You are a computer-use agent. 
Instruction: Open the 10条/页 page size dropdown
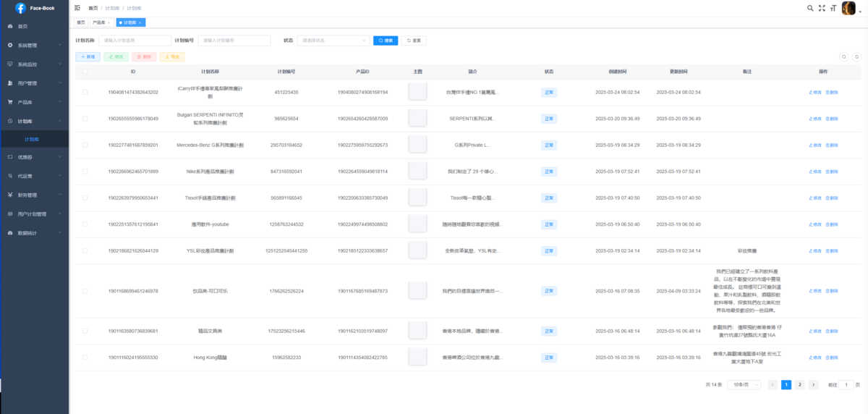743,385
